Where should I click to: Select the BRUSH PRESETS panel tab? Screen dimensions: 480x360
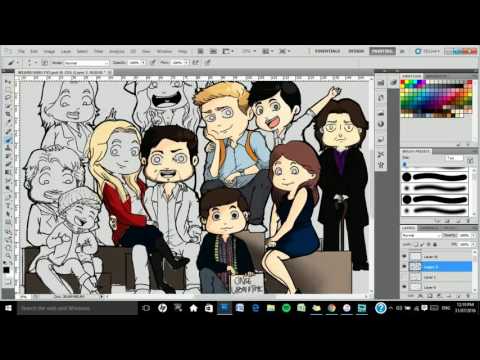tap(416, 151)
